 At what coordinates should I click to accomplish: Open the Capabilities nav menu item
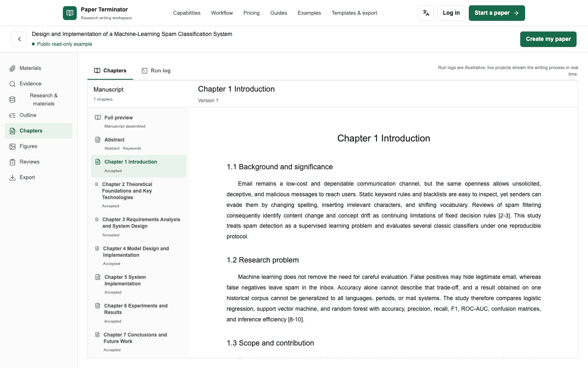coord(187,13)
